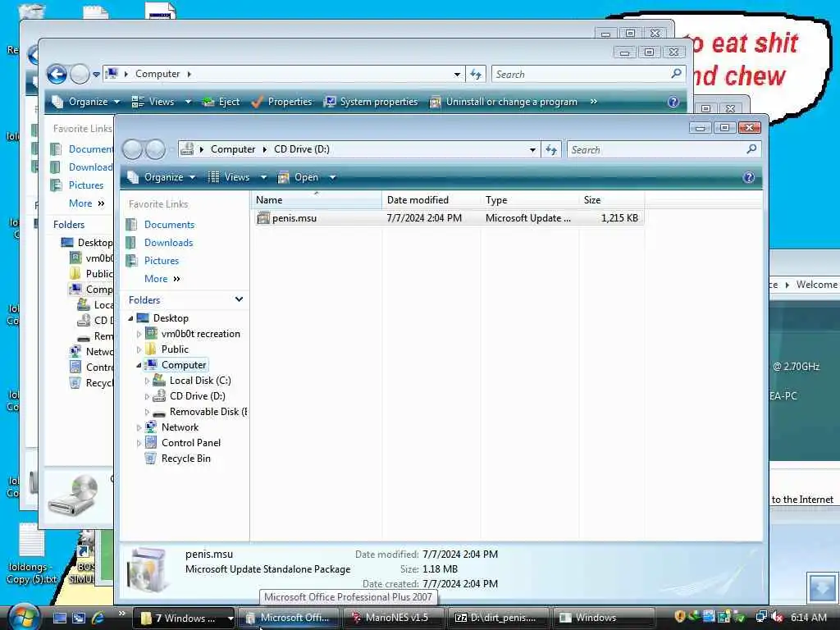Expand hidden Quick Launch items chevron
Image resolution: width=840 pixels, height=630 pixels.
(x=121, y=614)
